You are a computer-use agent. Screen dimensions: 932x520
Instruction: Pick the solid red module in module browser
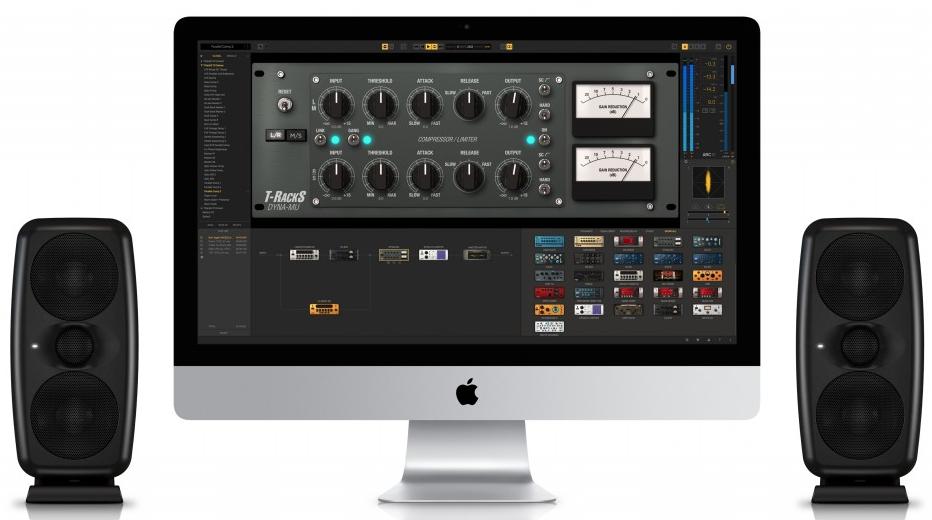549,292
